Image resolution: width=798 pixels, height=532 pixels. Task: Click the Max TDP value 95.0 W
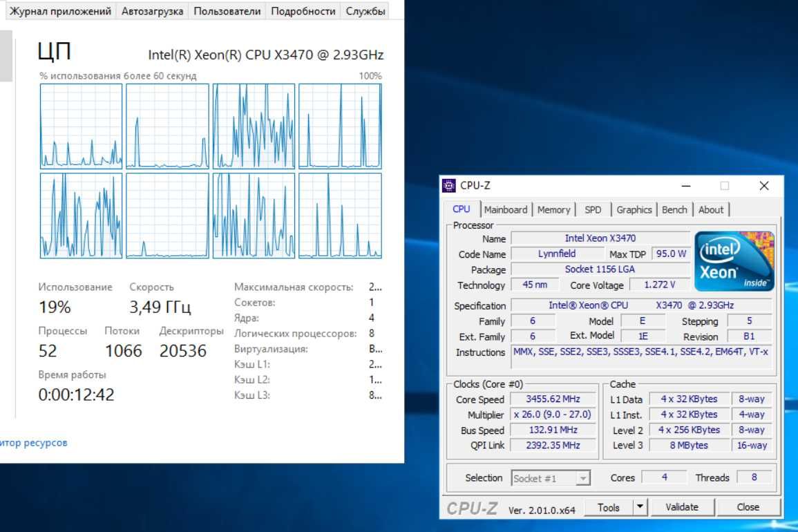pos(671,254)
